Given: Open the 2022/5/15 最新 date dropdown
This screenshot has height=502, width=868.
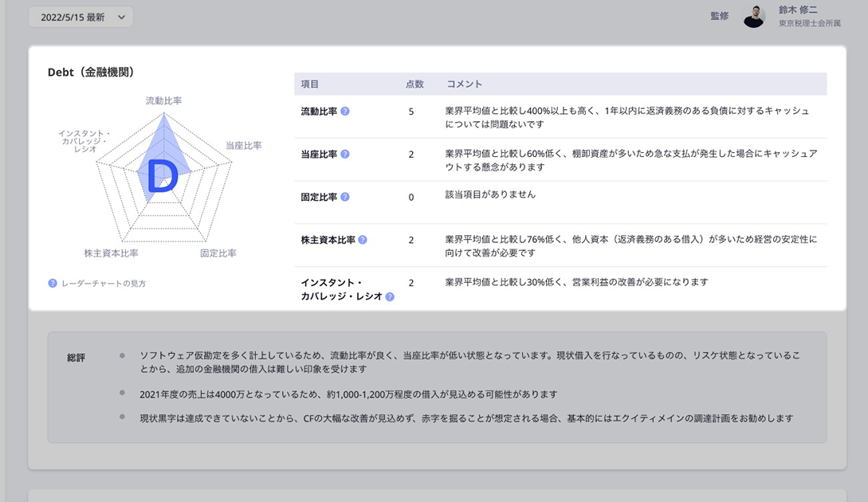Looking at the screenshot, I should (x=81, y=17).
